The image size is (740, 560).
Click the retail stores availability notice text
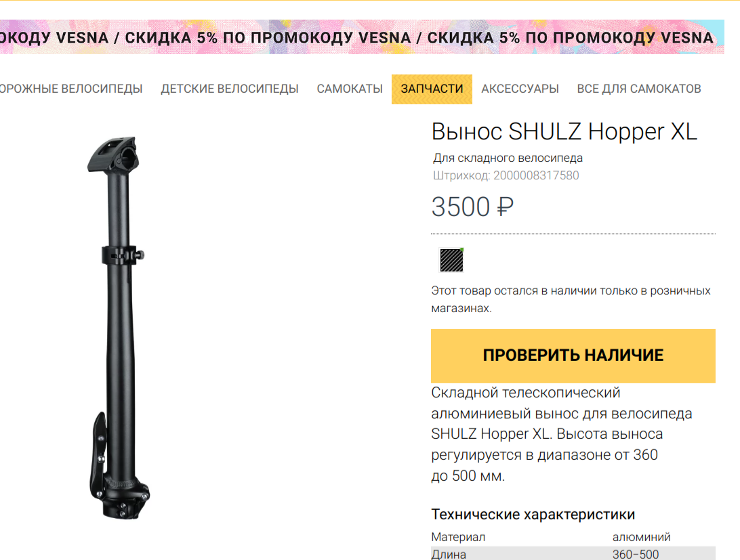(x=571, y=299)
